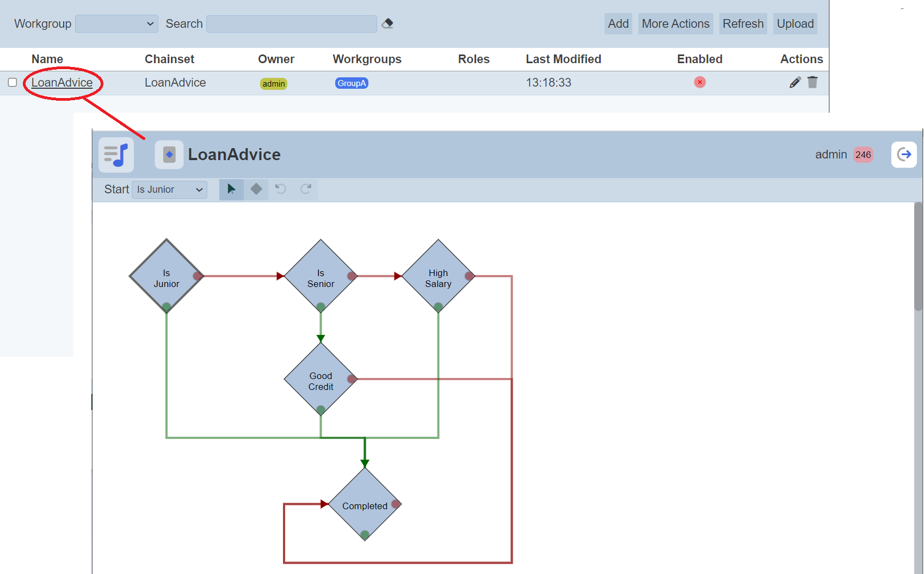Click the eraser icon to clear search
The height and width of the screenshot is (574, 924).
pos(387,23)
